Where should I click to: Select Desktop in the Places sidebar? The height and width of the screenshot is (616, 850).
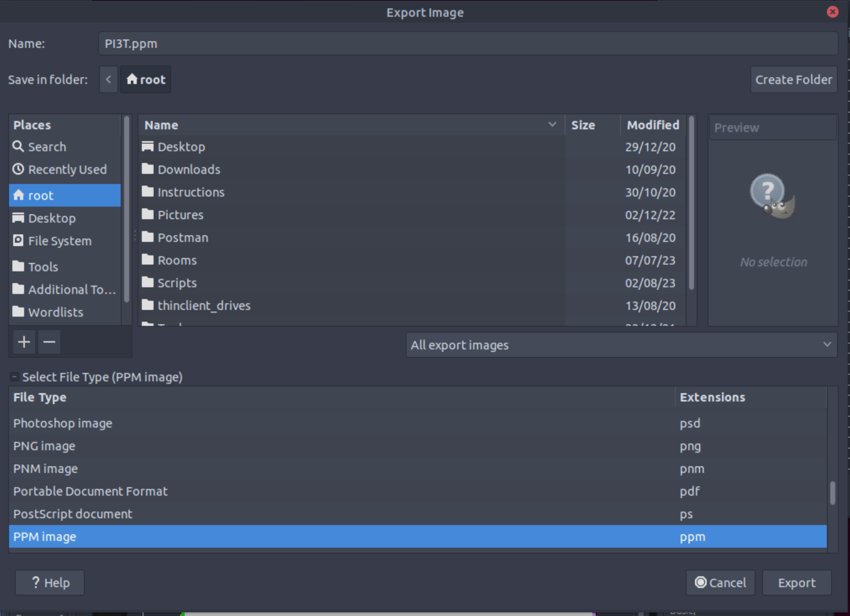coord(65,218)
